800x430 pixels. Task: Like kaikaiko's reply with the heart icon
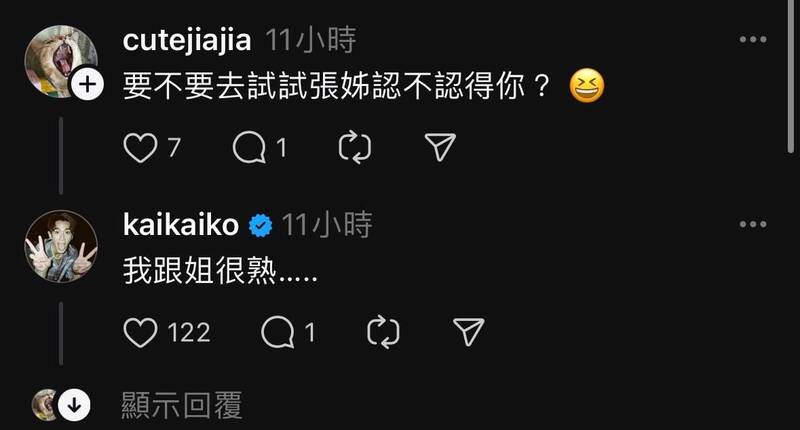140,333
